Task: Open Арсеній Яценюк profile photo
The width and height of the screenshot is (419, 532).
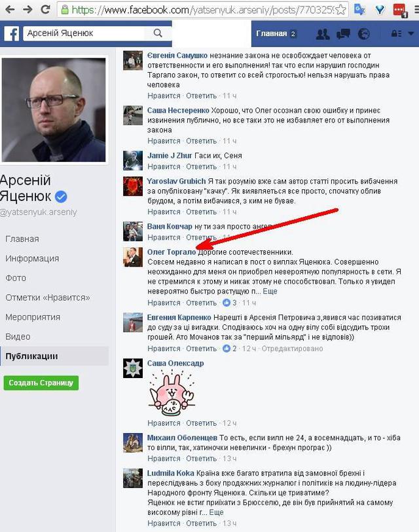Action: click(54, 110)
